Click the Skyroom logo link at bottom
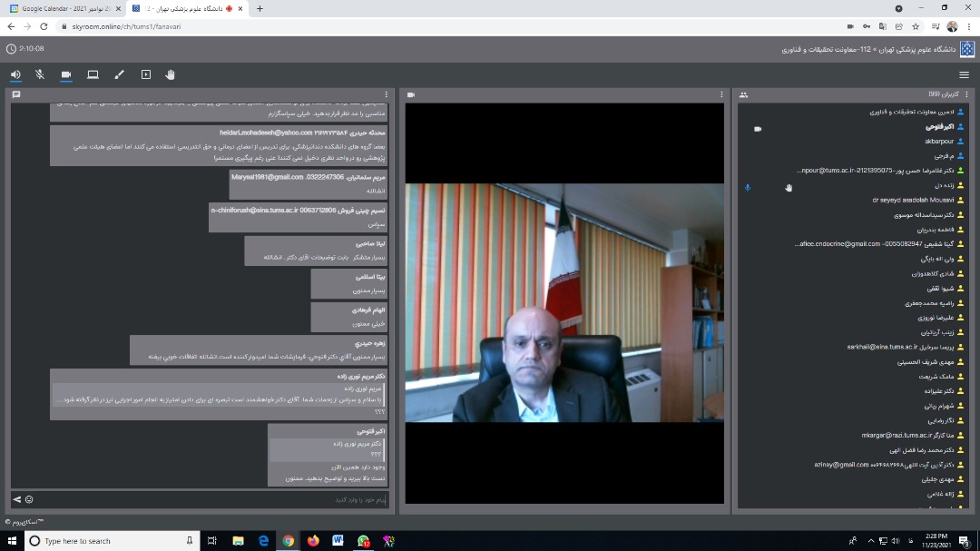The height and width of the screenshot is (551, 980). (x=24, y=522)
